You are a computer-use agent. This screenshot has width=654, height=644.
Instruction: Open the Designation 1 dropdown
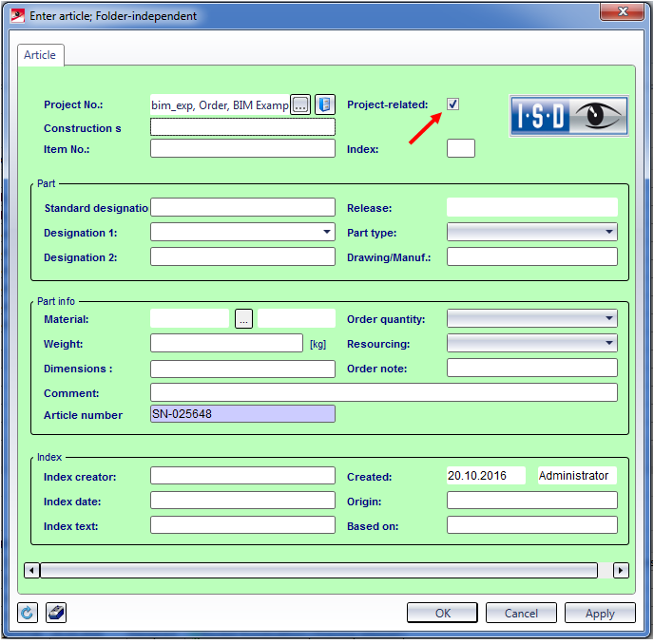pos(327,232)
